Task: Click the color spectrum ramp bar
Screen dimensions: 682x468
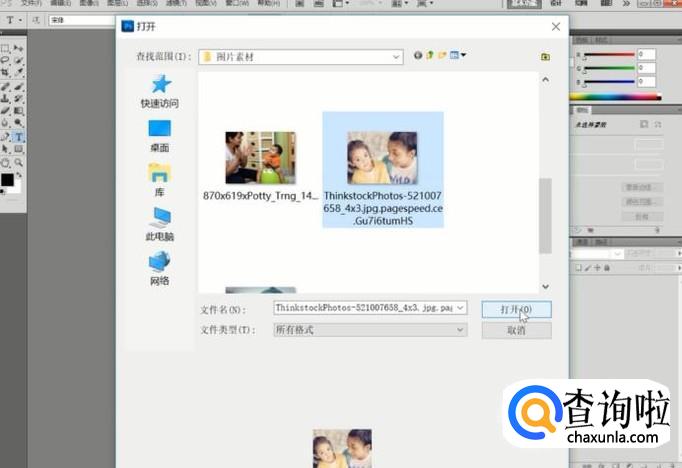Action: pos(615,97)
